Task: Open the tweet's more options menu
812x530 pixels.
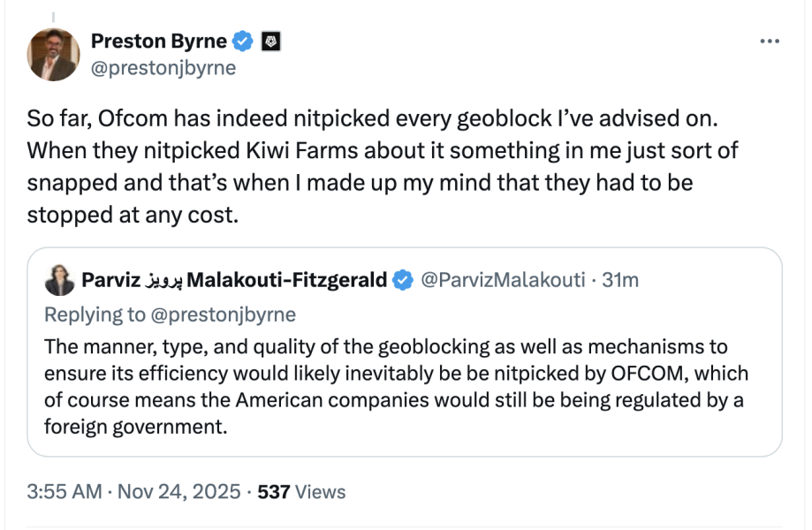Action: [770, 42]
